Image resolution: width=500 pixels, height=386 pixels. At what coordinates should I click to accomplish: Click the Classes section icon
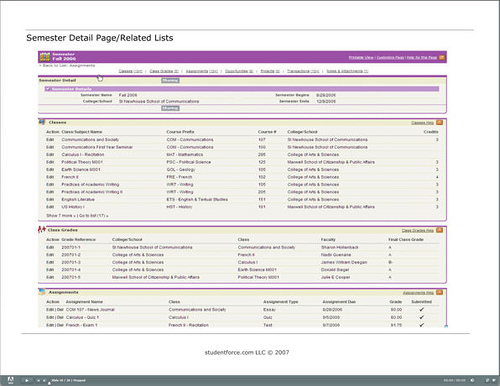(42, 122)
